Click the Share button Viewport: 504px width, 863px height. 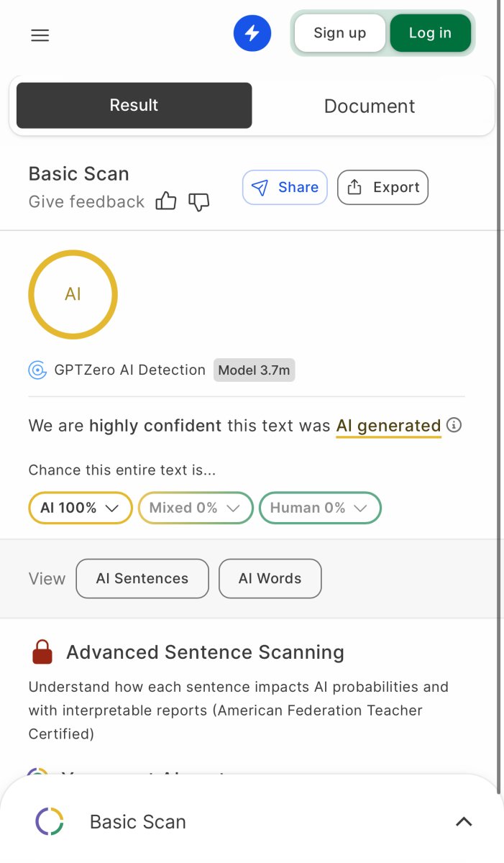(285, 187)
